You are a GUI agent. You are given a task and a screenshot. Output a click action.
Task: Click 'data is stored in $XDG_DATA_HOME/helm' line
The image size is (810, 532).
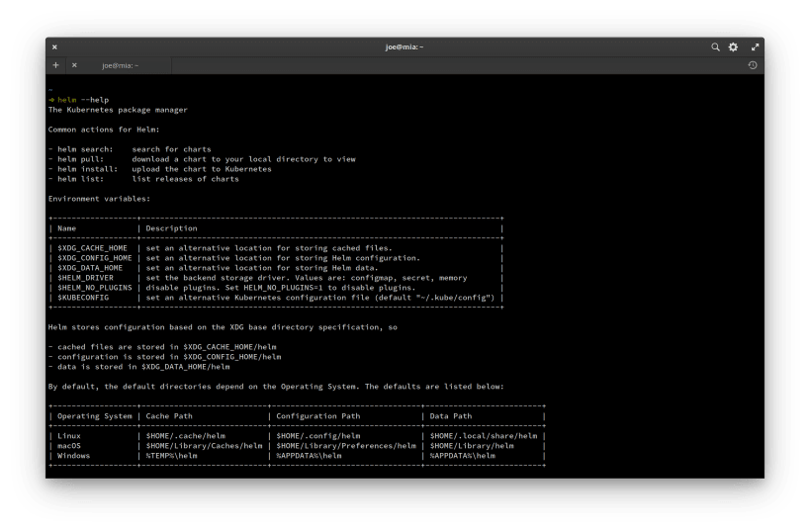(x=139, y=367)
